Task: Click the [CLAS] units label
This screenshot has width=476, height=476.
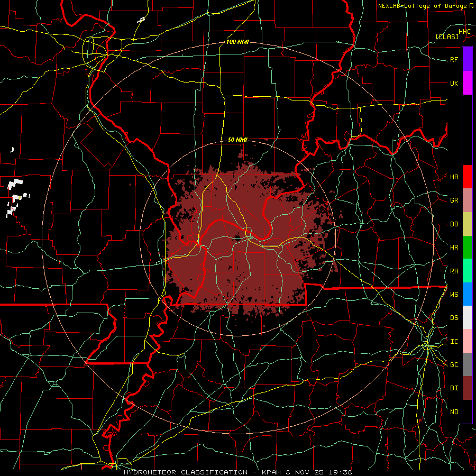Action: (x=447, y=37)
